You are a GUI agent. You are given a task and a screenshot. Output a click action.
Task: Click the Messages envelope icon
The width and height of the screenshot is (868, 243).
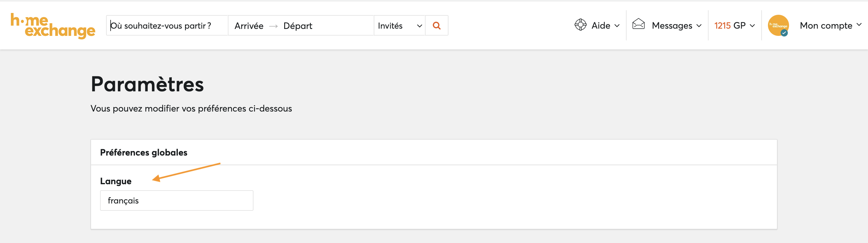(x=638, y=24)
